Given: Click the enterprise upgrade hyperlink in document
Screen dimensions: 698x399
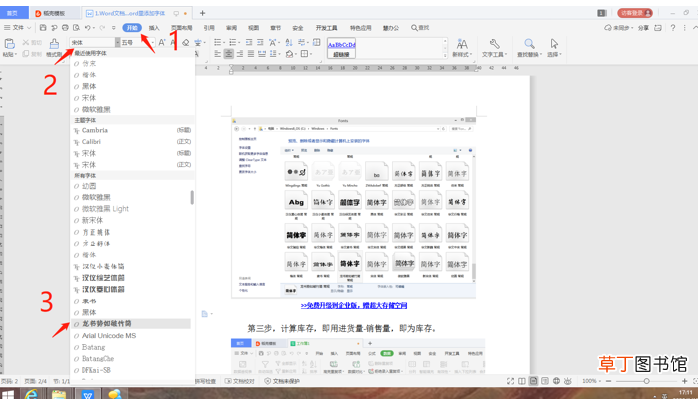Looking at the screenshot, I should pyautogui.click(x=354, y=305).
